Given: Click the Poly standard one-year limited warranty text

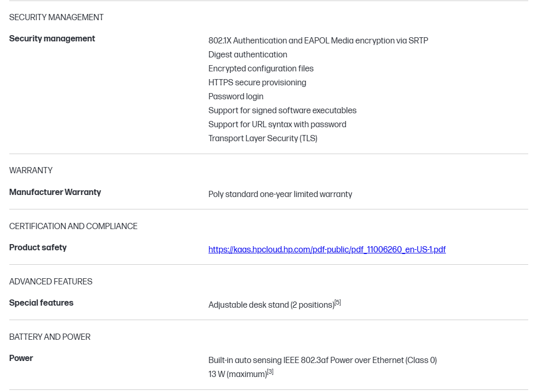Looking at the screenshot, I should 280,194.
